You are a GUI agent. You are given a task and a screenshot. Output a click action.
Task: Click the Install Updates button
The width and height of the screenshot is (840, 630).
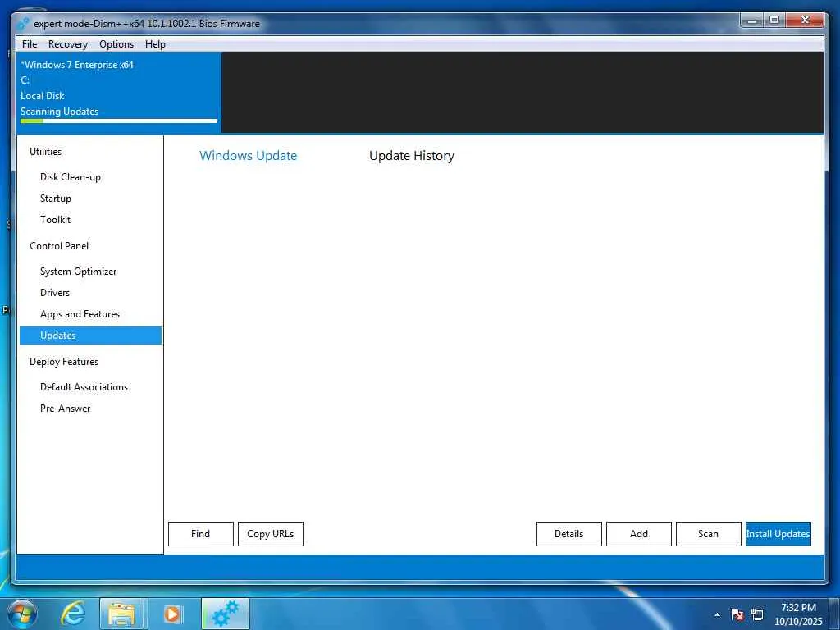tap(778, 534)
